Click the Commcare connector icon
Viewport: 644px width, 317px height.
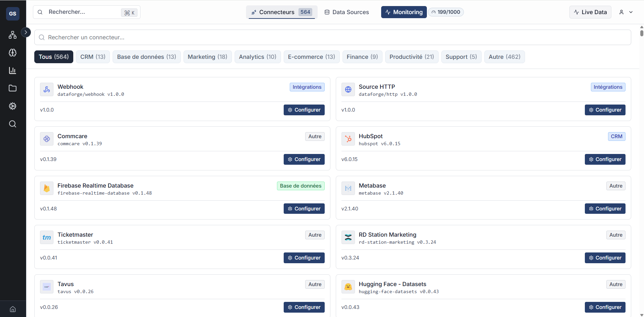(x=47, y=139)
